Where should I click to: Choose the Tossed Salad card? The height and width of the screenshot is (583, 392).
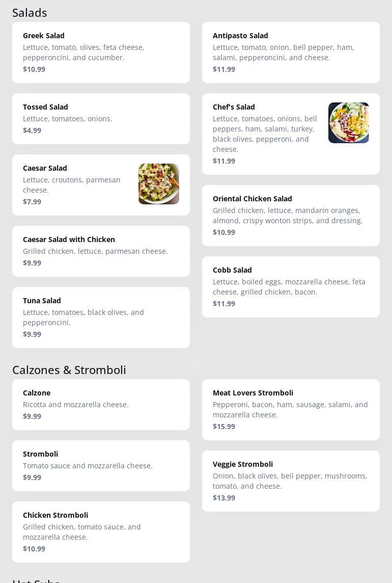tap(101, 119)
